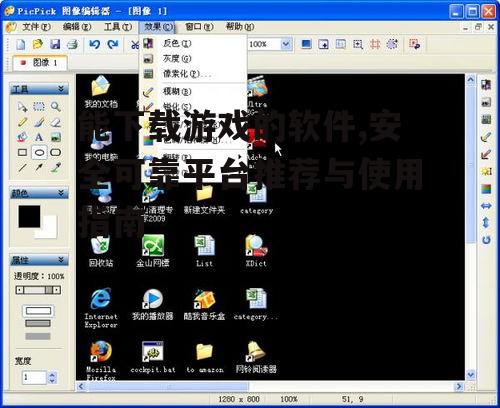Choose outlined gray fill shape style option
Viewport: 500px width, 408px height.
(x=38, y=323)
